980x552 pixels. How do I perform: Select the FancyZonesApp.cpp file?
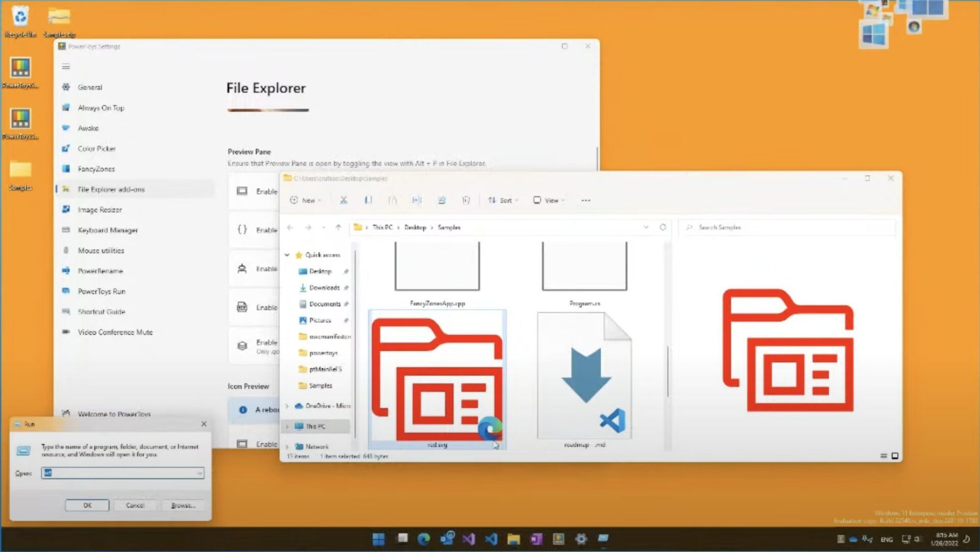437,274
